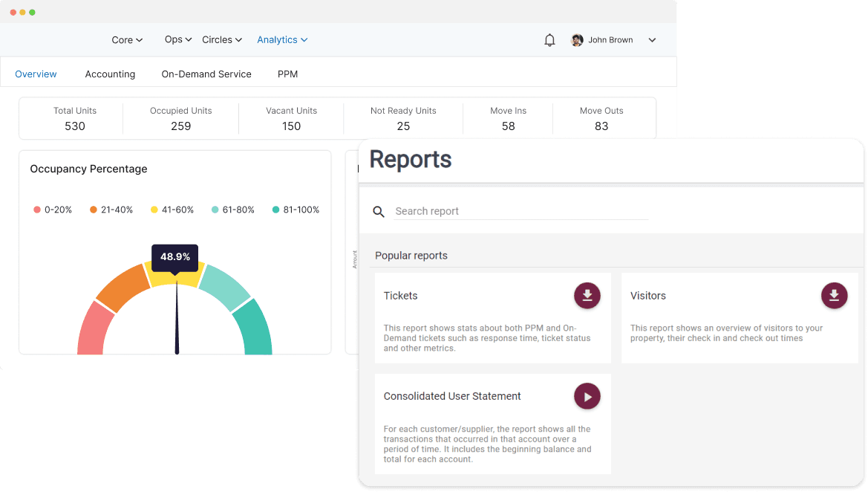Click the 48.9% gauge tooltip

tap(174, 257)
